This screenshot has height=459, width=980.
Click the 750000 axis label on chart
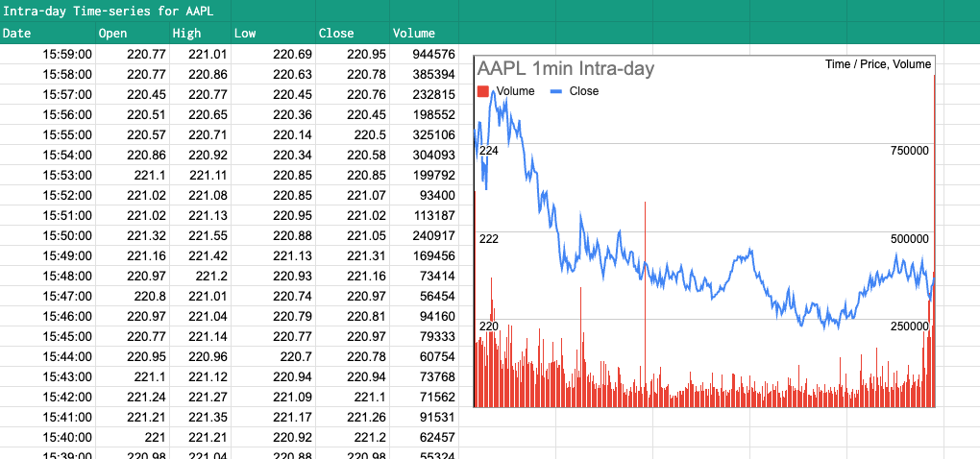[x=910, y=152]
